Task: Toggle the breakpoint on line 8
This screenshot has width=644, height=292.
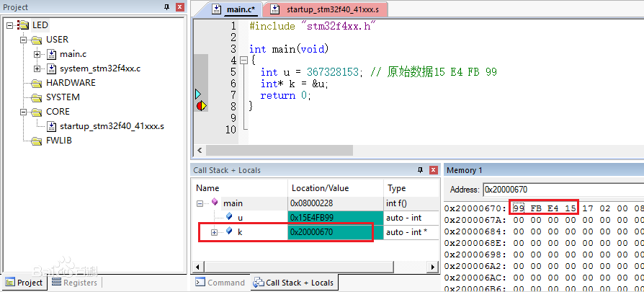Action: click(201, 106)
